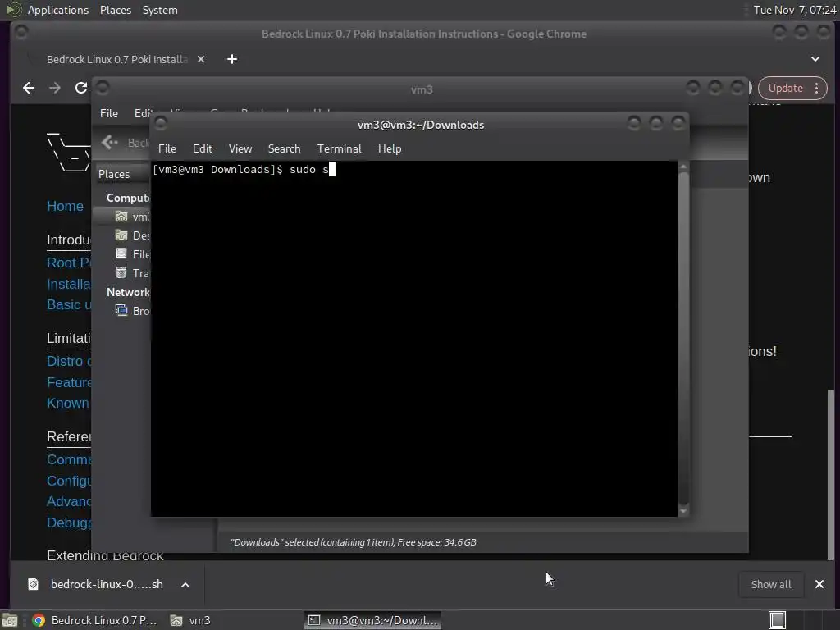Select the Bedrock Linux 0.7 Poki tab
Viewport: 840px width, 630px height.
(x=116, y=59)
